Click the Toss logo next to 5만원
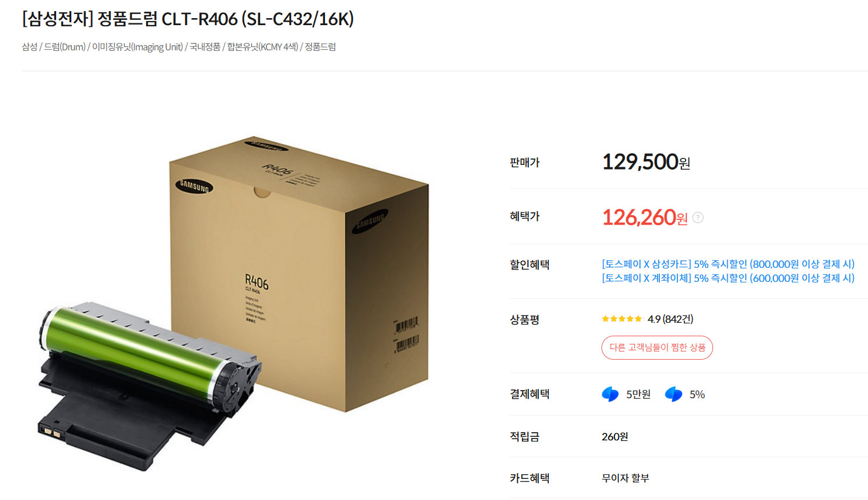Screen dimensions: 868x500 tap(610, 394)
